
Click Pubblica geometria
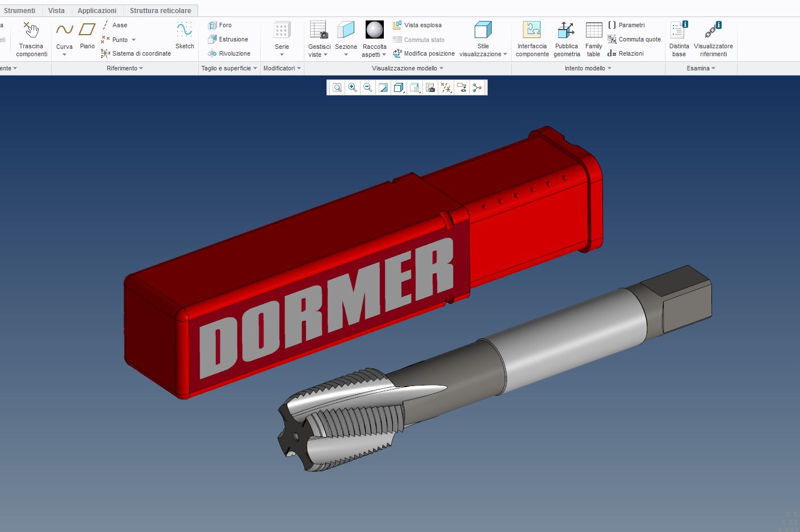click(567, 39)
